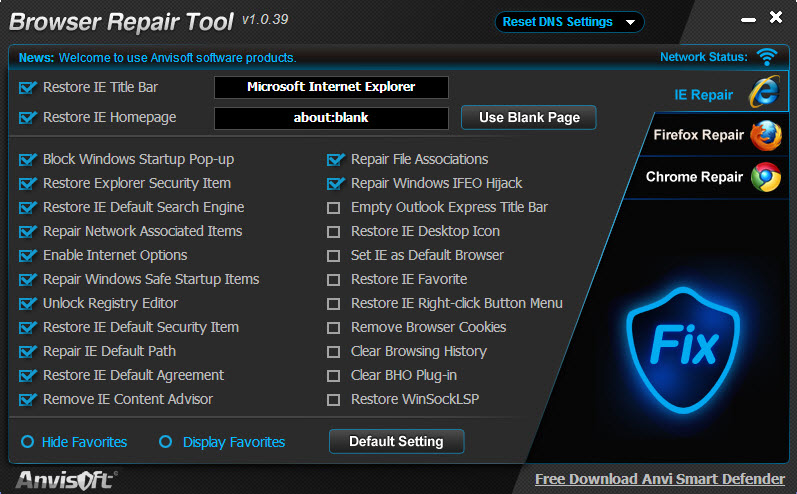Open the Reset DNS Settings dropdown

click(569, 22)
